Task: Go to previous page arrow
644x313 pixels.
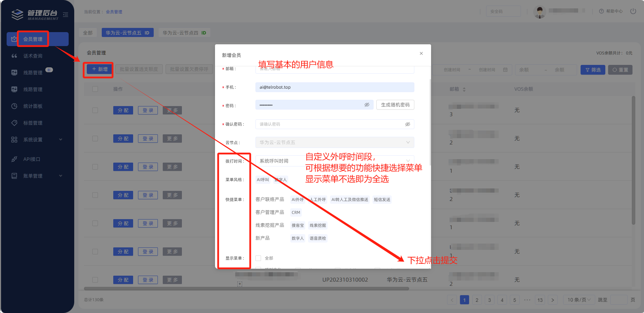Action: coord(452,300)
